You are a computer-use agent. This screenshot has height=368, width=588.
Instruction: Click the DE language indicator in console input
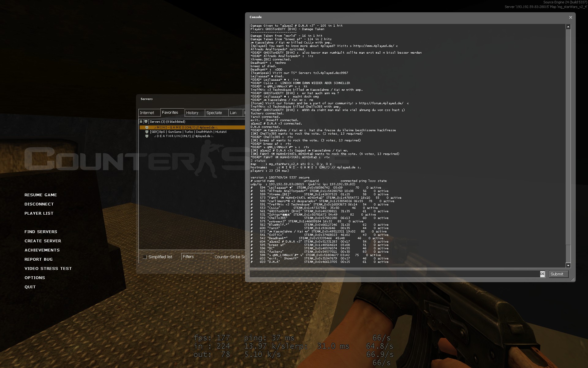(x=542, y=274)
